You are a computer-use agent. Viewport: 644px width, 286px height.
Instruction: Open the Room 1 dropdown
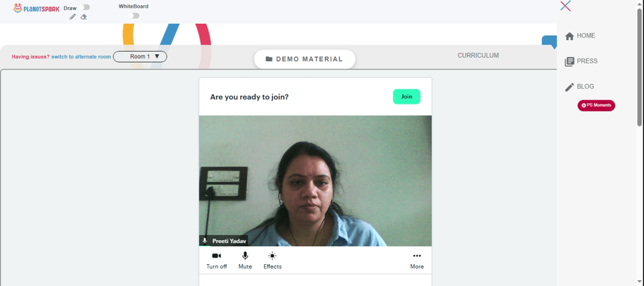[140, 57]
